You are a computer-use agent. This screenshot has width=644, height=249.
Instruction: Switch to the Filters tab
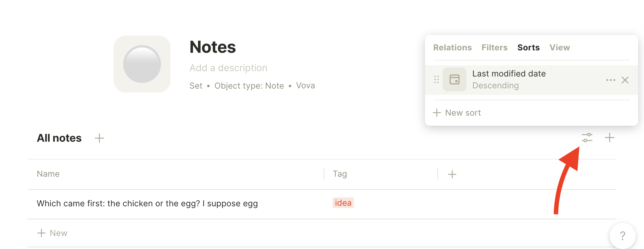[494, 47]
